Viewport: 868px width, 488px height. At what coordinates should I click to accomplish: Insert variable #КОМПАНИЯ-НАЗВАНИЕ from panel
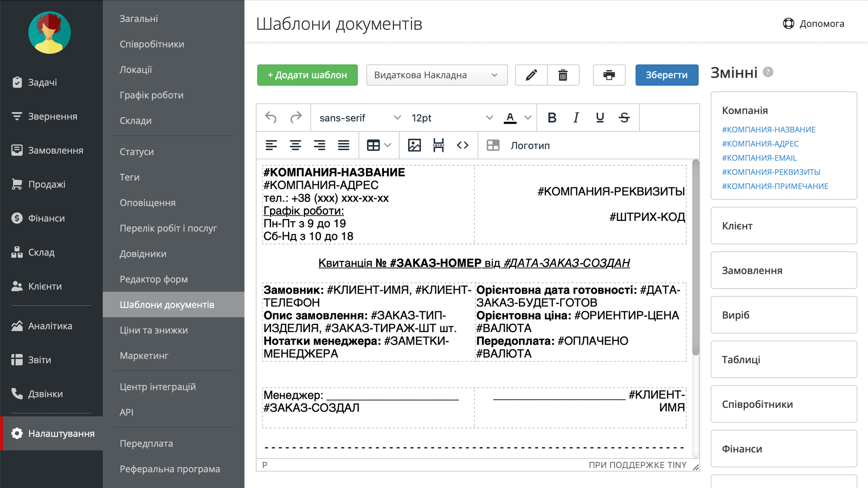[768, 129]
